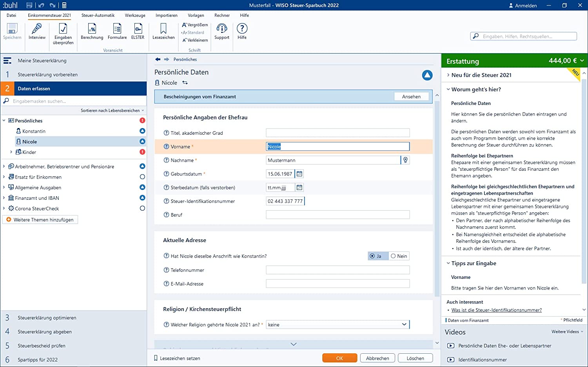Open the Steuer-Automatik menu tab
This screenshot has height=367, width=588.
pos(98,15)
